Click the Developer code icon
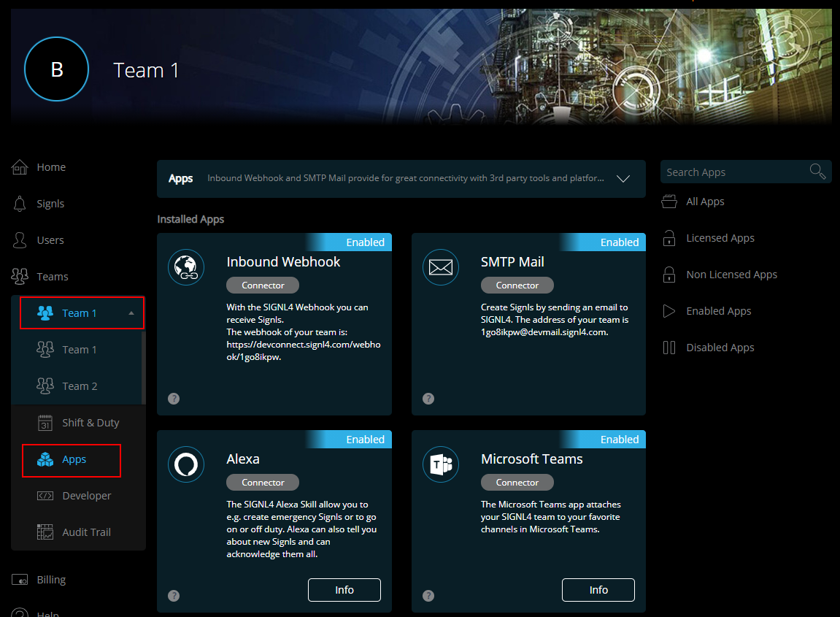The image size is (840, 617). click(45, 496)
